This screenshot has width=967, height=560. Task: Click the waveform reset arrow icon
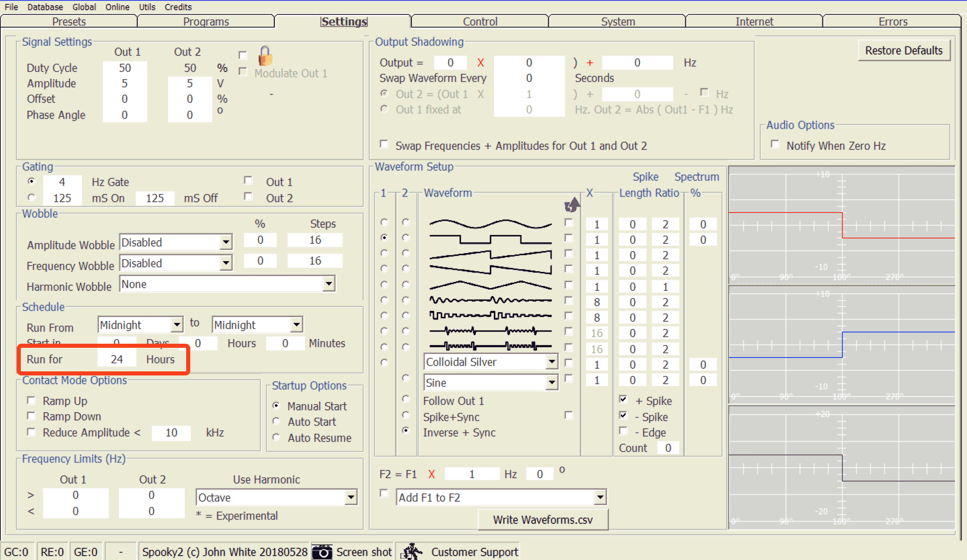(x=572, y=204)
